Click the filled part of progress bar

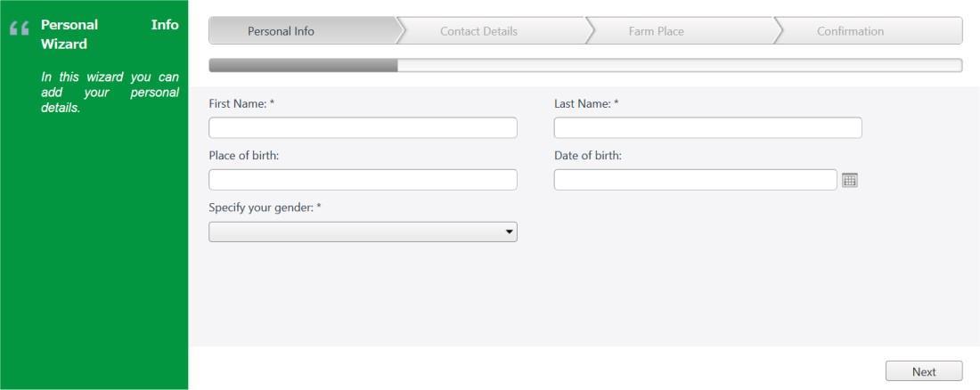(303, 66)
